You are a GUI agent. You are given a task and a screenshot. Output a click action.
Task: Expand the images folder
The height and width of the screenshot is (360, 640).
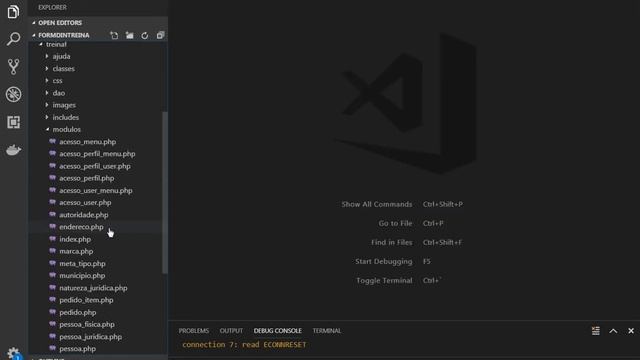98,105
